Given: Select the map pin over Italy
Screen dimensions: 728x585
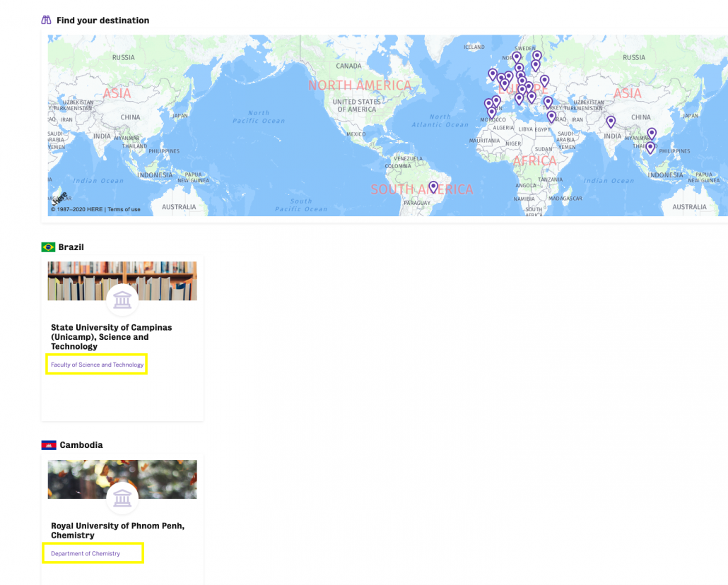Looking at the screenshot, I should 519,98.
